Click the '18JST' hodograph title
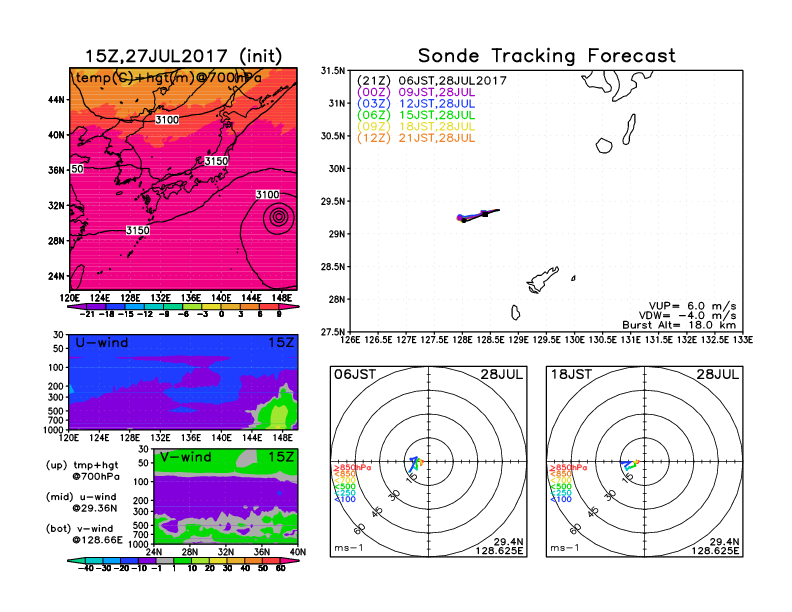 [x=571, y=375]
